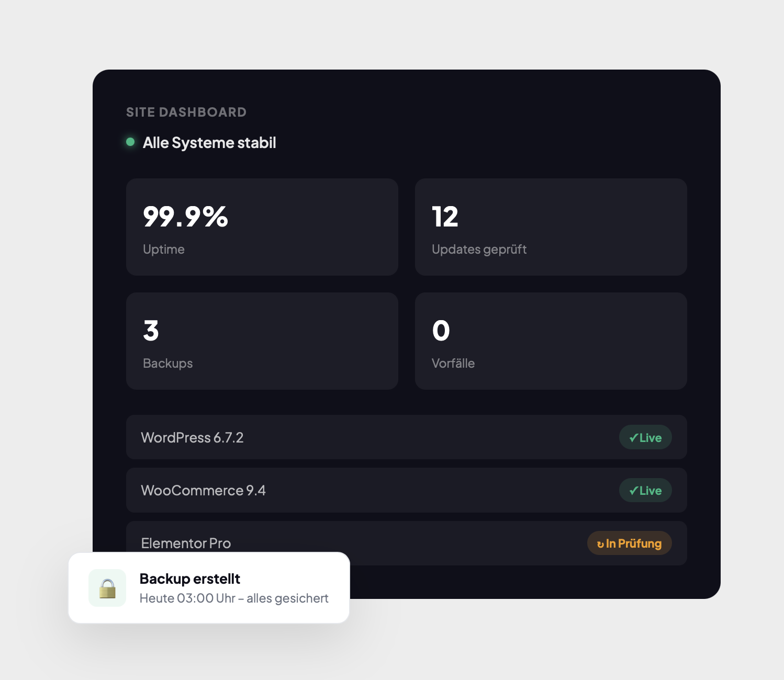Screen dimensions: 784x680
Task: Click the Alle Systeme stabil status text
Action: (x=209, y=143)
